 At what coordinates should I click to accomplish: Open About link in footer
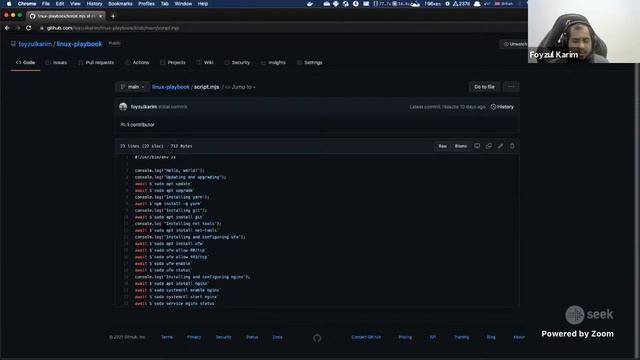coord(519,337)
